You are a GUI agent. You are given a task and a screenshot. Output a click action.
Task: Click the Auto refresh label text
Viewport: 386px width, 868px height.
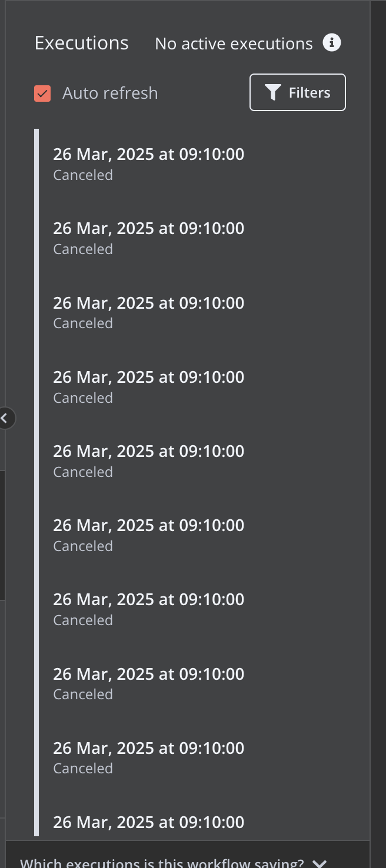pos(110,93)
